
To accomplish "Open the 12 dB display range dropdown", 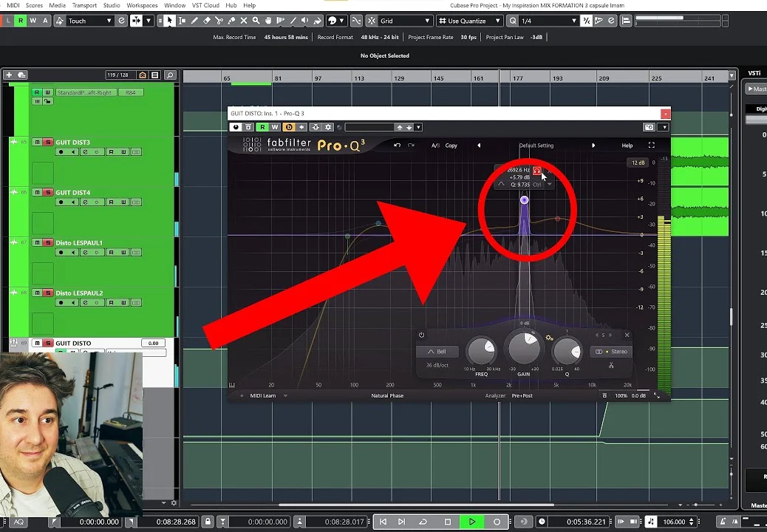I will pyautogui.click(x=638, y=163).
